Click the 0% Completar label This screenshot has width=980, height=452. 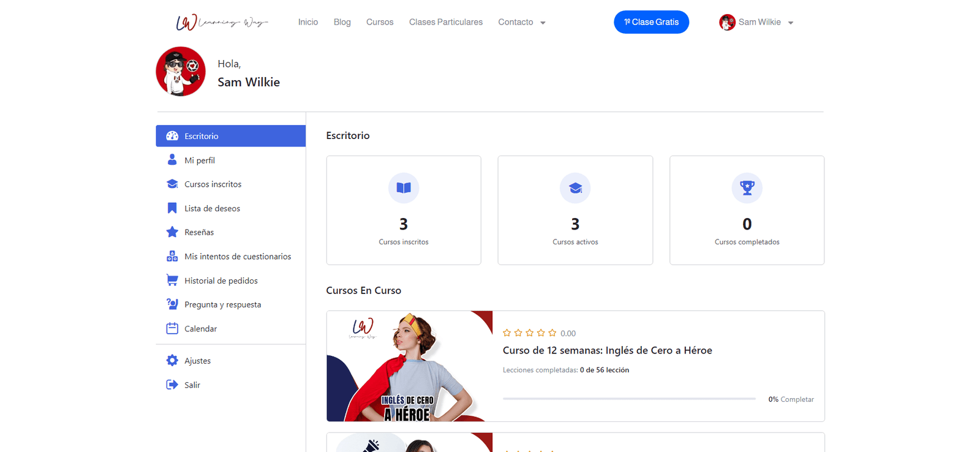coord(791,399)
